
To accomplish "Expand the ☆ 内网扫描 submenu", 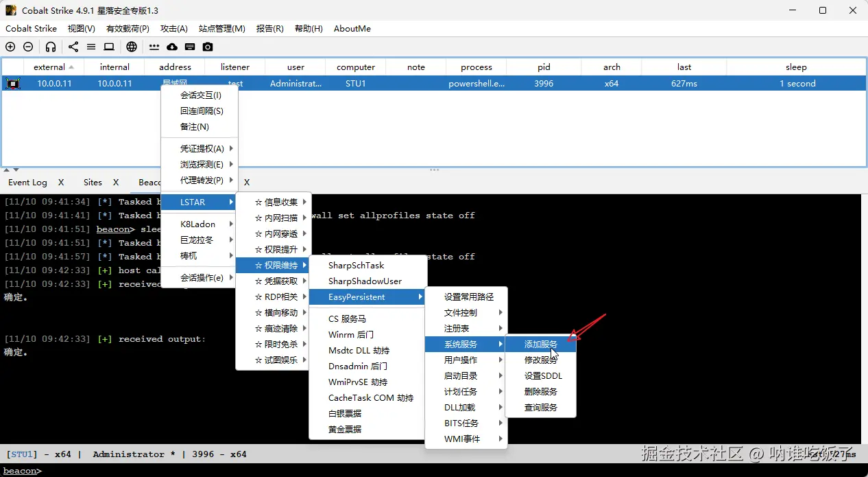I will click(x=274, y=218).
